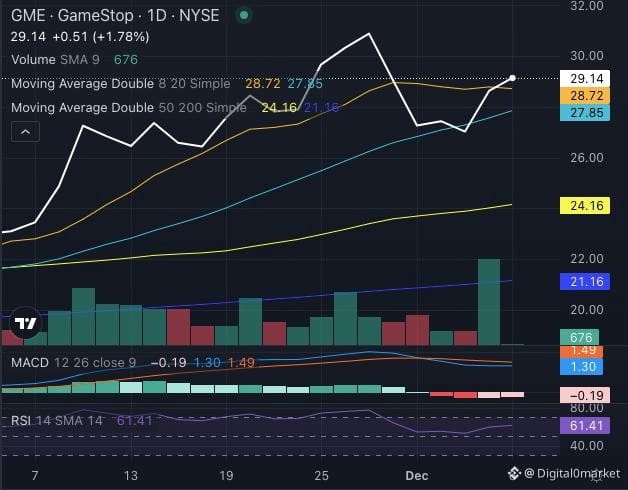Click the blue 21.16 price label
Image resolution: width=628 pixels, height=490 pixels.
(x=585, y=281)
